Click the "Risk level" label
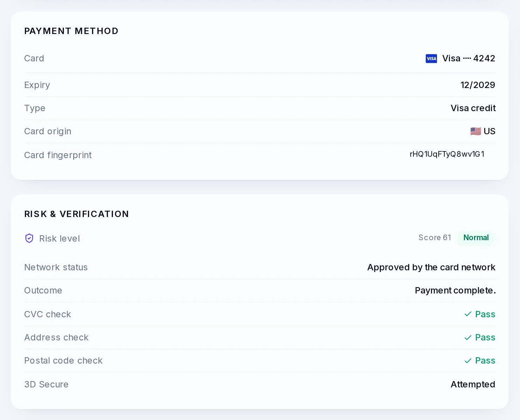 tap(60, 238)
